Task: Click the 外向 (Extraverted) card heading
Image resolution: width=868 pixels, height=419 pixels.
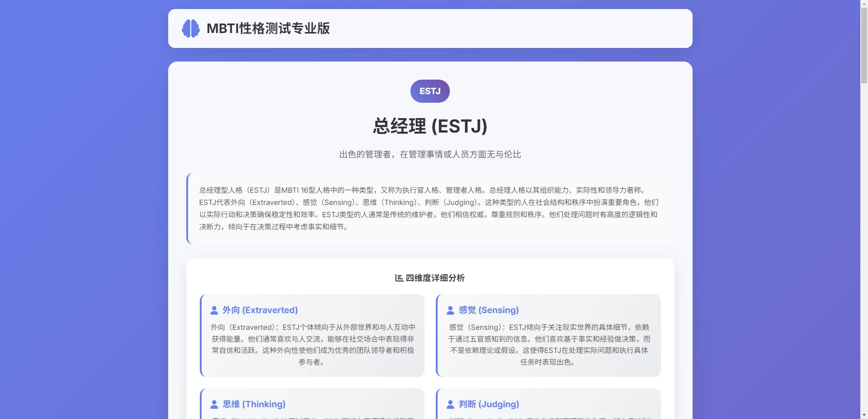Action: coord(260,310)
